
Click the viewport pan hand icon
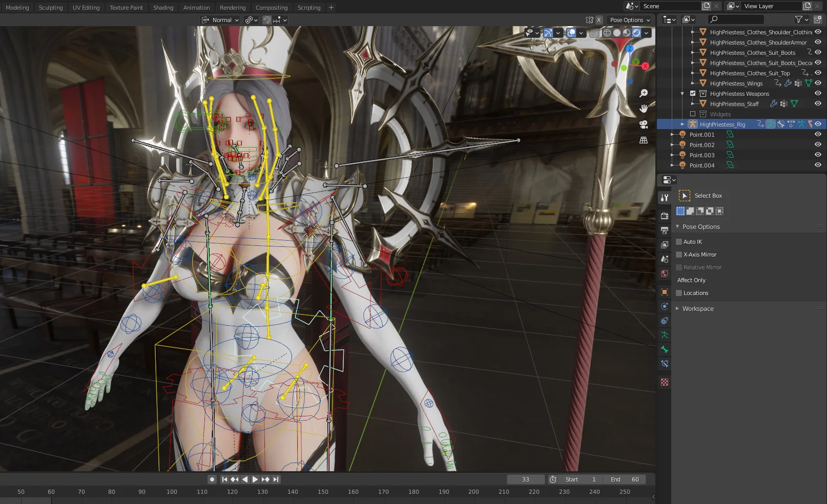click(x=644, y=109)
